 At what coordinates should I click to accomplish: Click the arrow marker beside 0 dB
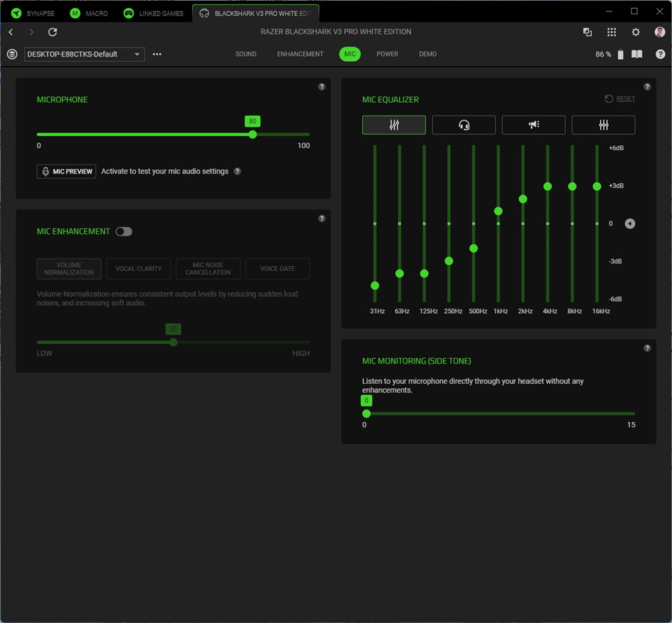coord(630,224)
